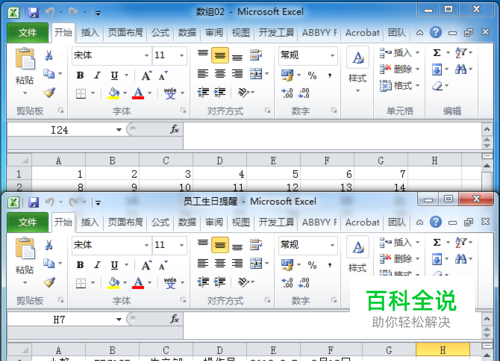The image size is (500, 361).
Task: Switch to 开发工具 tab in 员工生日提醒 window
Action: point(276,222)
